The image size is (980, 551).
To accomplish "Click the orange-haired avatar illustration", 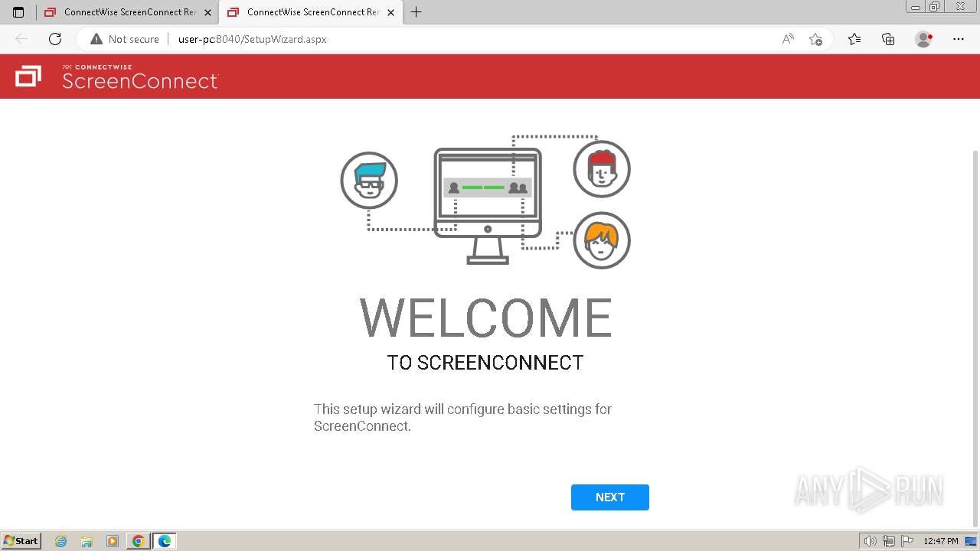I will pos(602,240).
